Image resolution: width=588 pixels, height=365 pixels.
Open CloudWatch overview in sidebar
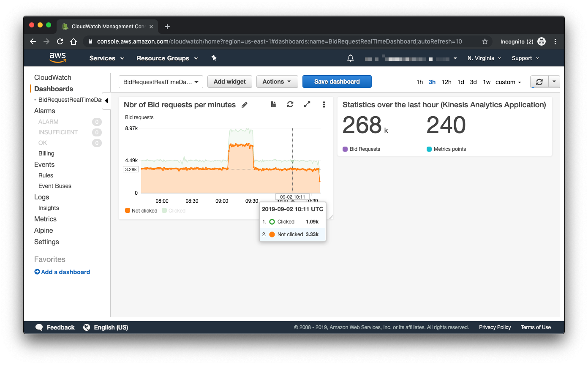tap(53, 77)
